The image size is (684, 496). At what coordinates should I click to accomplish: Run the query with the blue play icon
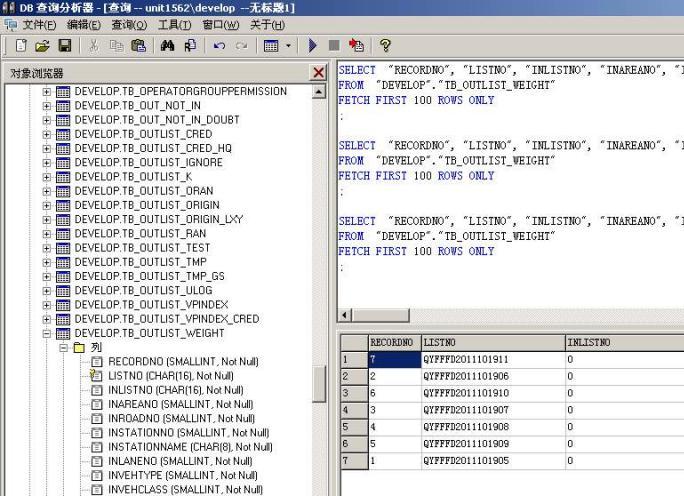(313, 46)
